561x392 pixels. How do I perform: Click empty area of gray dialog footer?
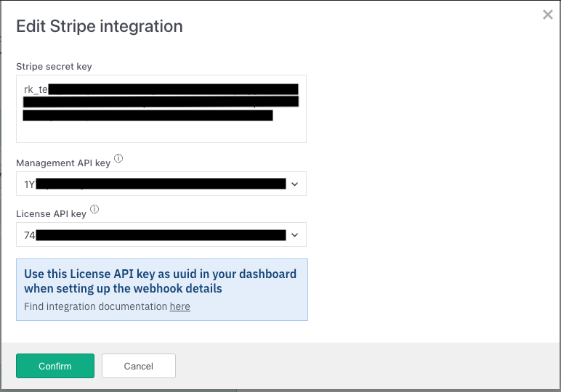pyautogui.click(x=363, y=366)
